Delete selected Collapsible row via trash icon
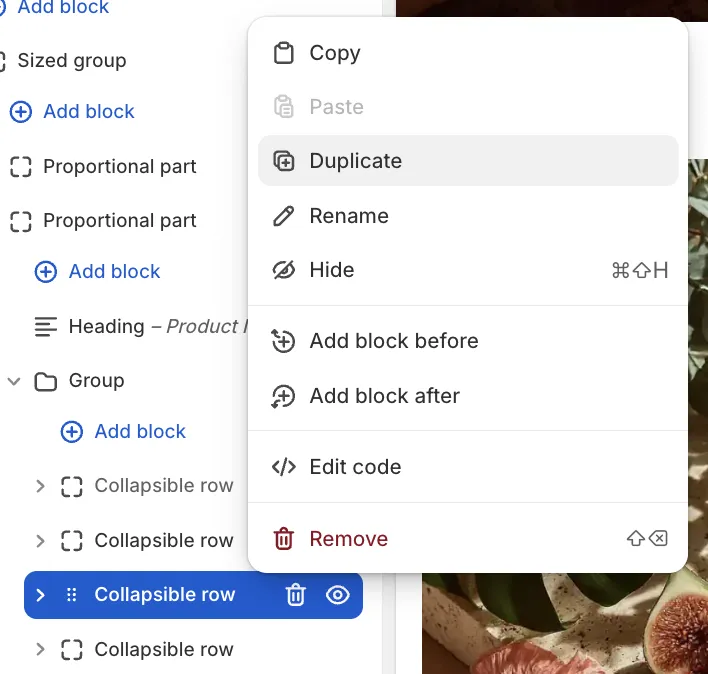The height and width of the screenshot is (674, 708). pyautogui.click(x=296, y=595)
